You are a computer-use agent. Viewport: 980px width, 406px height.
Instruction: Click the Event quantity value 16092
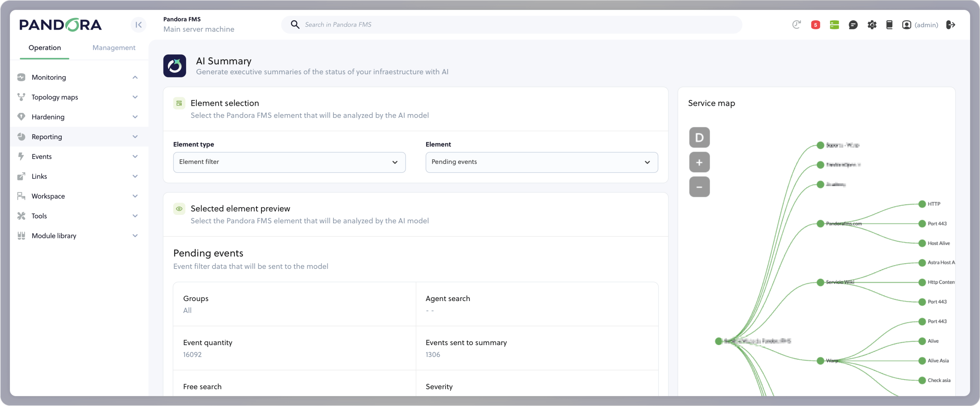tap(192, 355)
